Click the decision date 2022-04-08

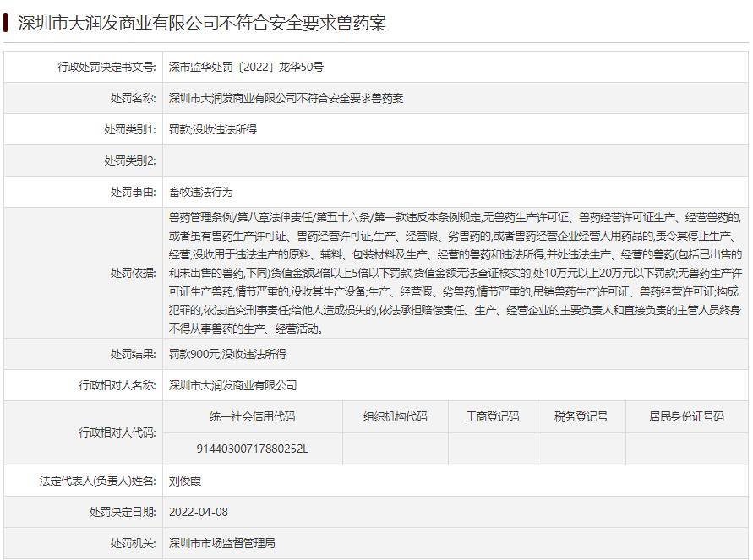[x=199, y=512]
